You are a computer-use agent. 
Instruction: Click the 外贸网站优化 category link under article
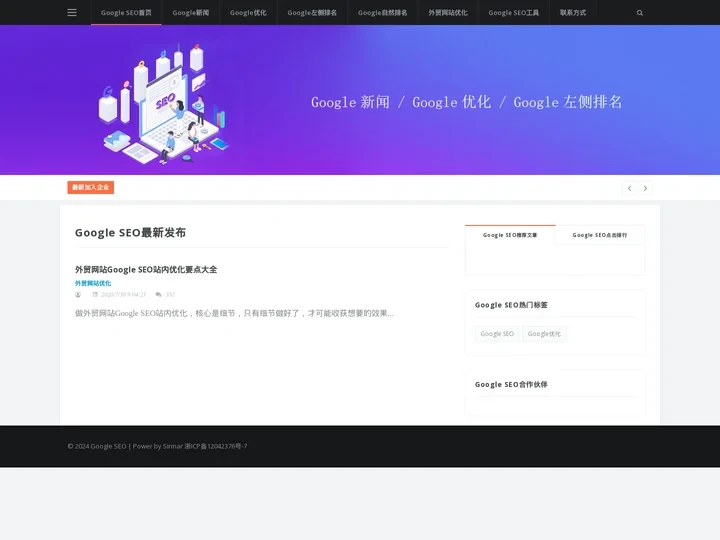pyautogui.click(x=93, y=283)
